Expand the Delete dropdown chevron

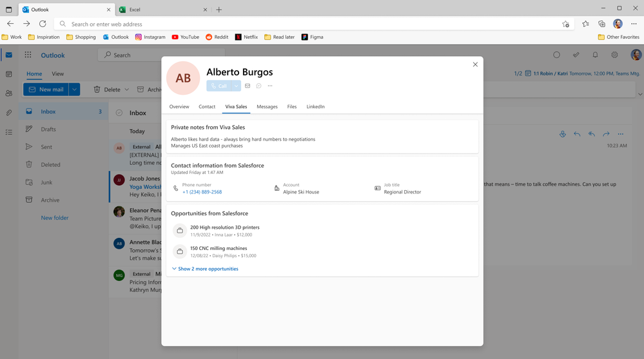pyautogui.click(x=126, y=90)
